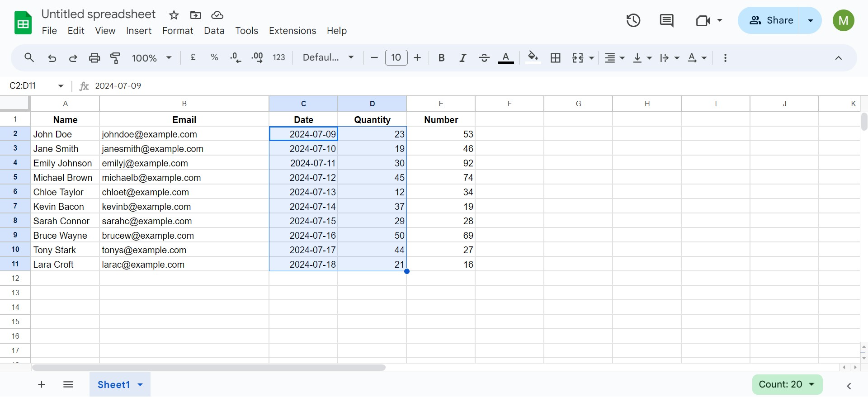Open the merge cells dropdown arrow
Viewport: 868px width, 397px height.
(591, 58)
